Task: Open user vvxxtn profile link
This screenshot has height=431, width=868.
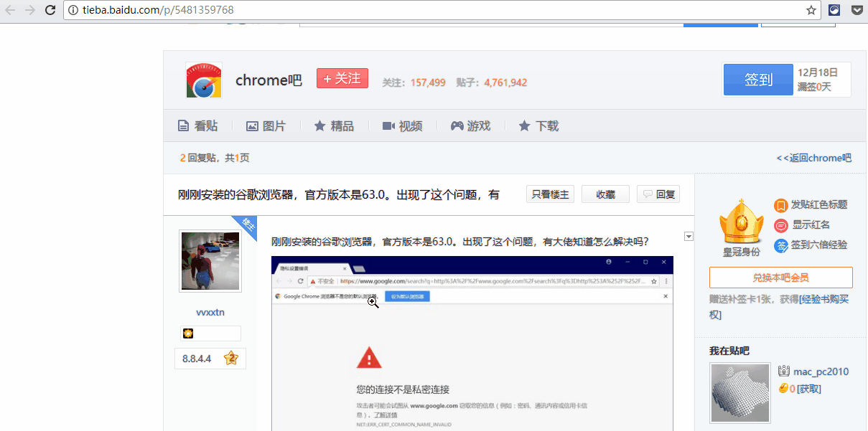Action: tap(210, 312)
